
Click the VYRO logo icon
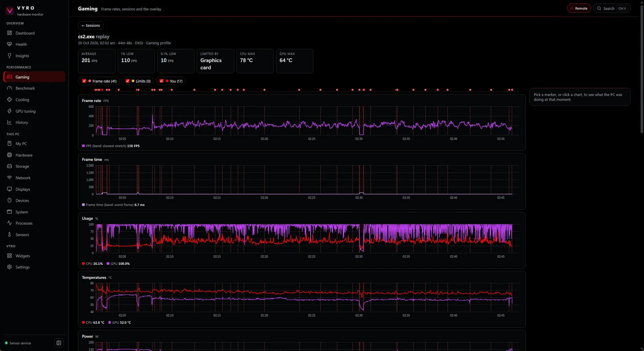(10, 11)
